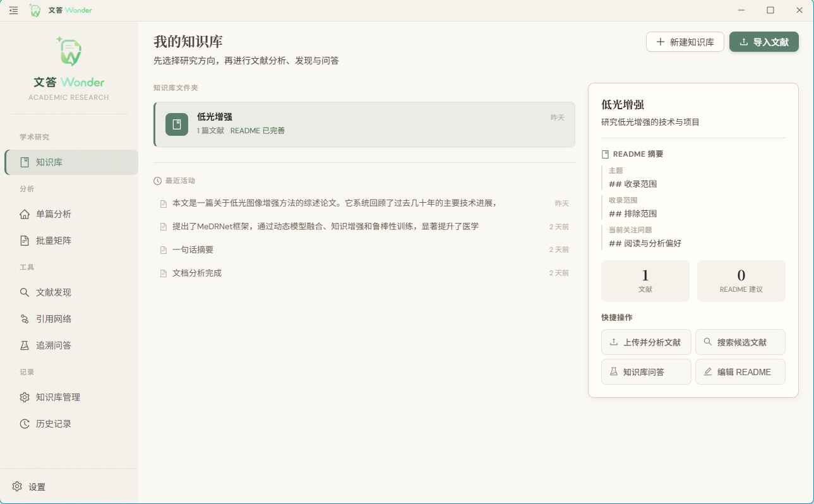Click the gear icon beside 设置
The height and width of the screenshot is (504, 814).
[17, 487]
